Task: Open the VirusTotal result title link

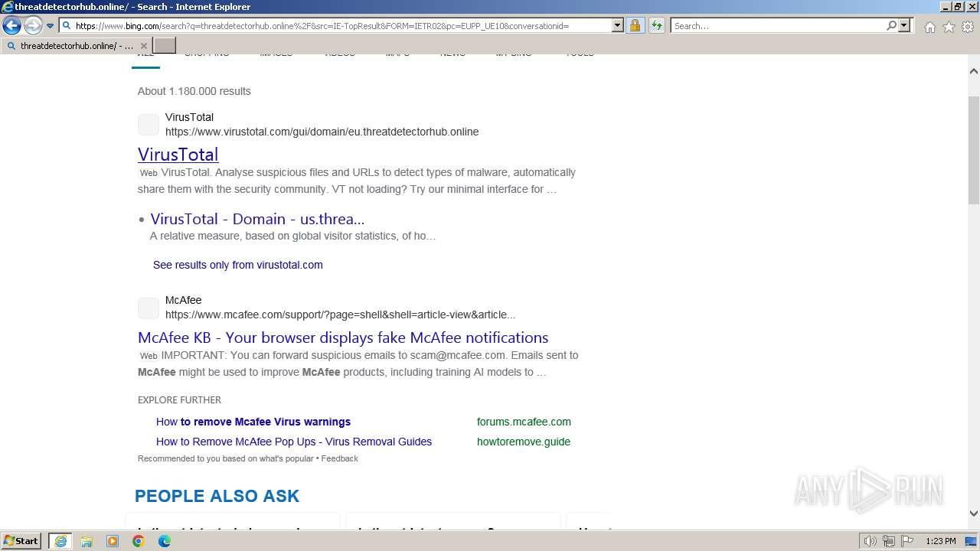Action: point(178,154)
